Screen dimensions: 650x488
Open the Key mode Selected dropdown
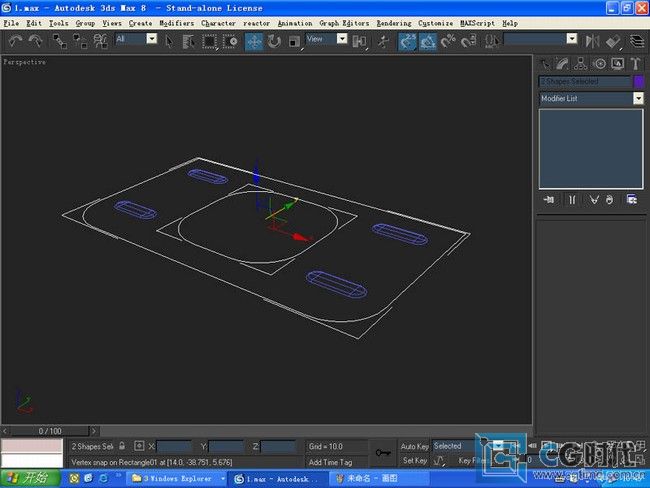click(x=497, y=446)
